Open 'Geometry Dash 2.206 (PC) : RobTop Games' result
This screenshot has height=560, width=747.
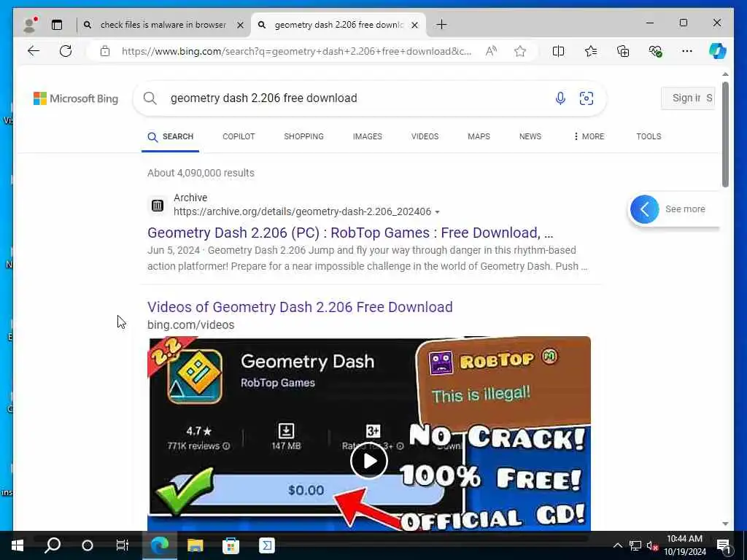350,233
